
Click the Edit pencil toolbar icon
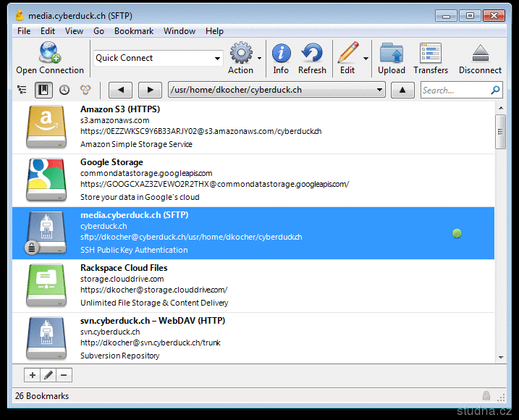click(347, 53)
